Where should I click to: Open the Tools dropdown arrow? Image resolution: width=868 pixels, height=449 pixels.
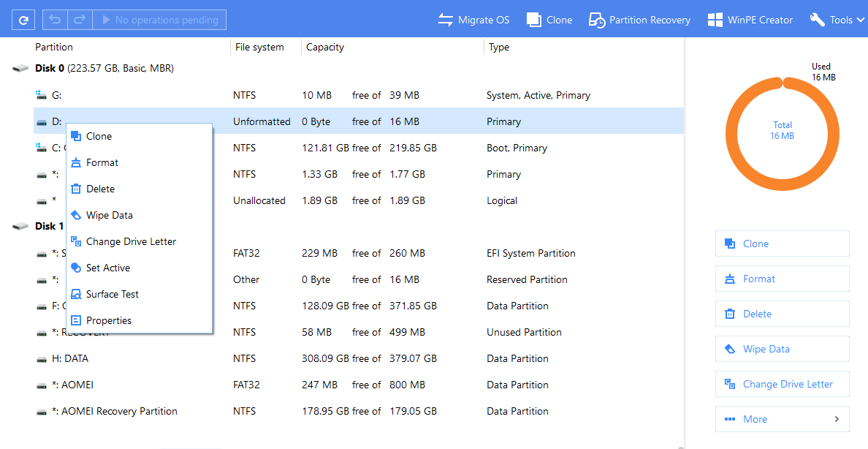860,20
